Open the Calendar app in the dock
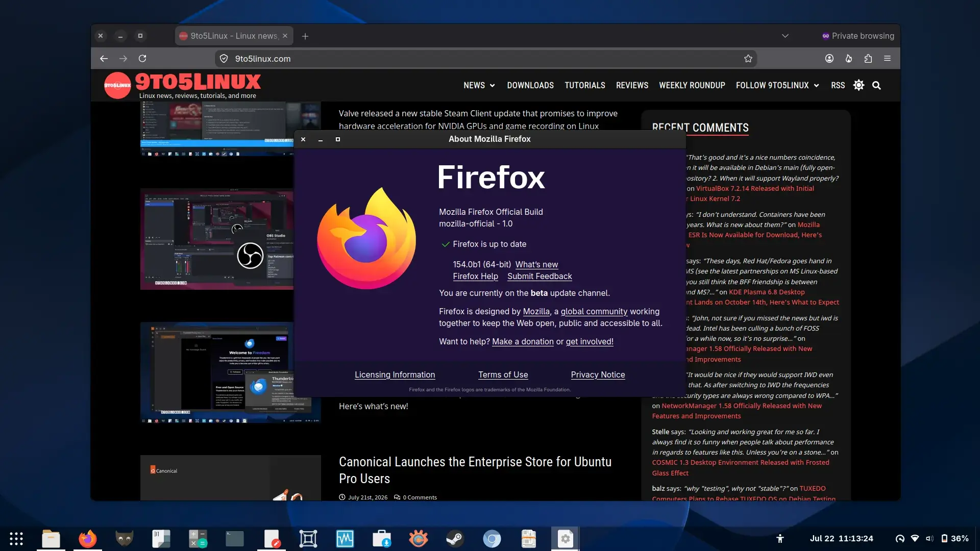The width and height of the screenshot is (980, 551). pos(161,539)
